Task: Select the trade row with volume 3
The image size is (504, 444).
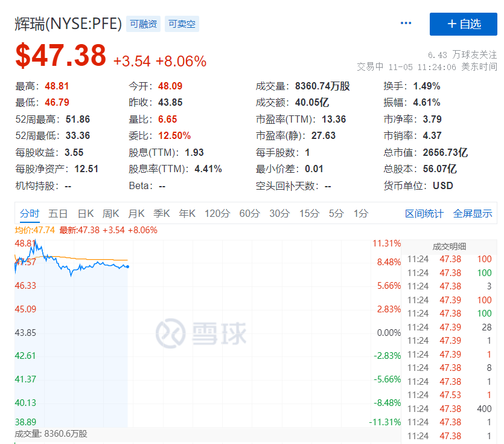Action: click(449, 286)
